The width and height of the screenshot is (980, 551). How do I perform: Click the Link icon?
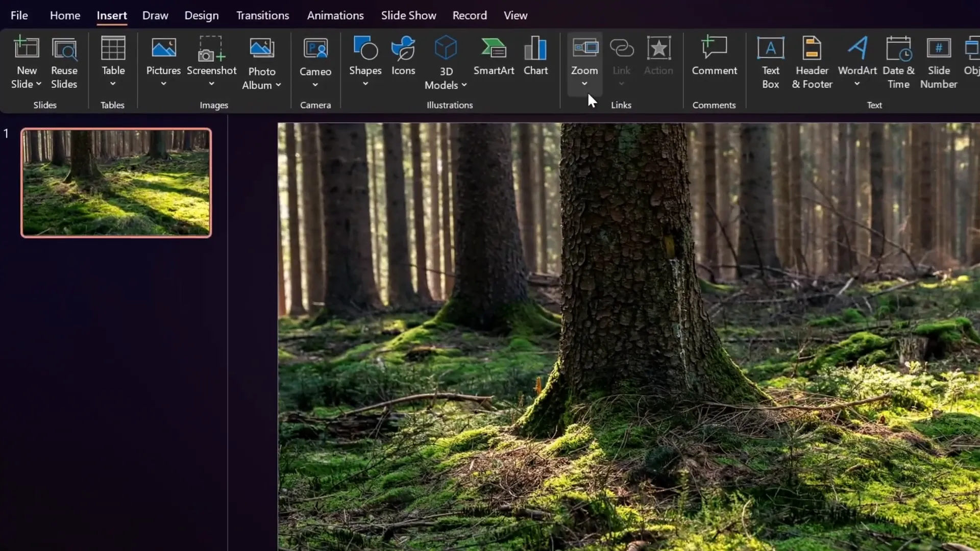[x=621, y=48]
